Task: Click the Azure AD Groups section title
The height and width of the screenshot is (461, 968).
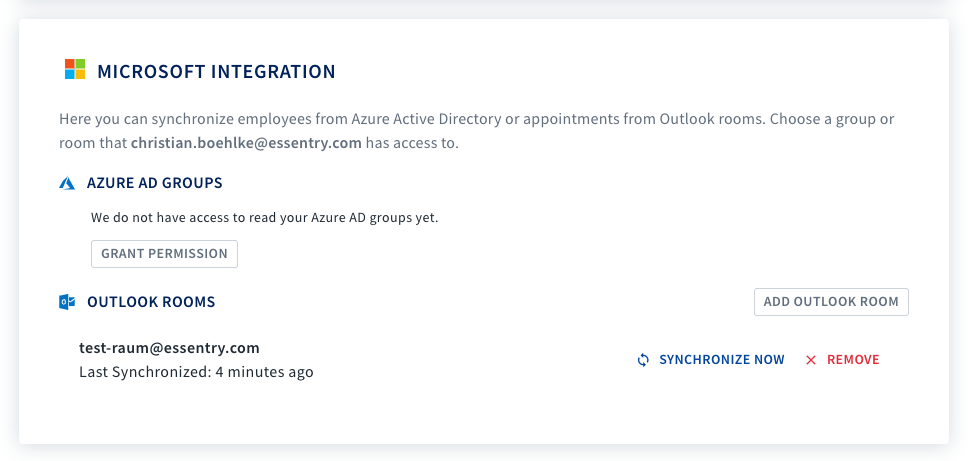Action: pyautogui.click(x=154, y=183)
